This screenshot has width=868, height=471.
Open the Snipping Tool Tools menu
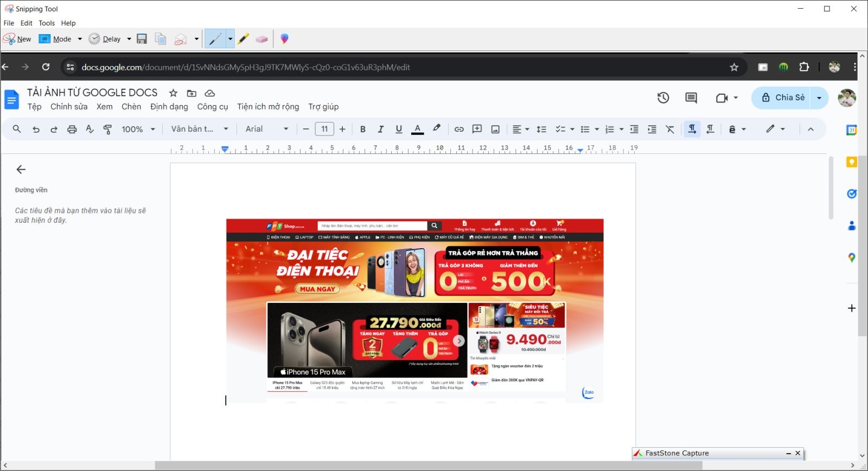(x=47, y=23)
